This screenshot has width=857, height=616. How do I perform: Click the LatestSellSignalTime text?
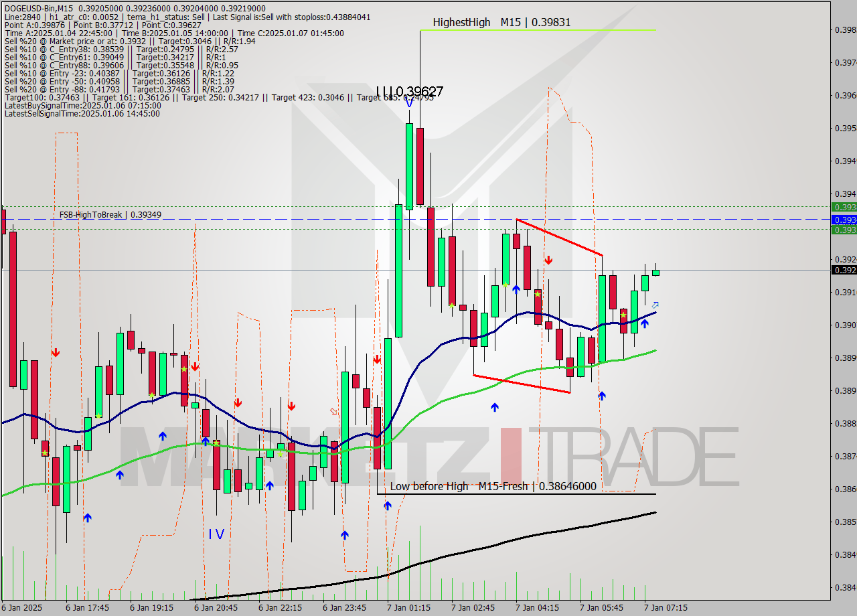(82, 113)
